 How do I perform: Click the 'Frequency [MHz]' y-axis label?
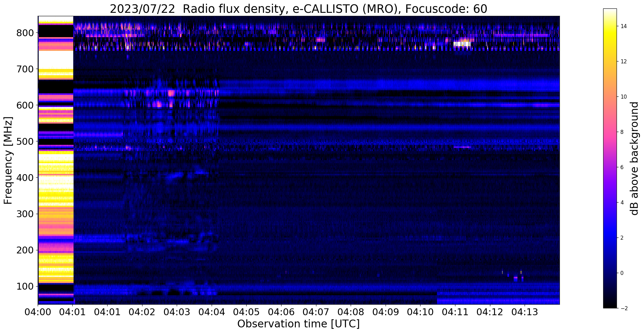point(8,160)
